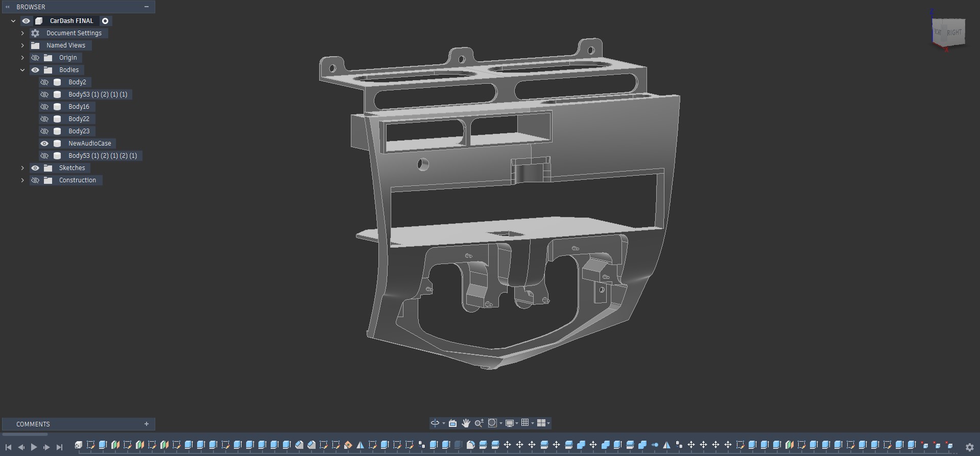The width and height of the screenshot is (980, 456).
Task: Open Grid and Snaps icon
Action: coord(525,423)
